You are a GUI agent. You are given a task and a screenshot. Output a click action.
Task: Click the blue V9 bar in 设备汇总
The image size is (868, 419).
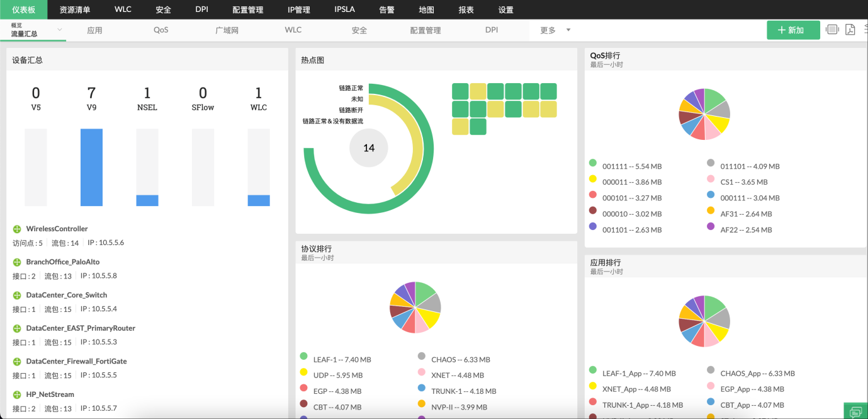(91, 167)
